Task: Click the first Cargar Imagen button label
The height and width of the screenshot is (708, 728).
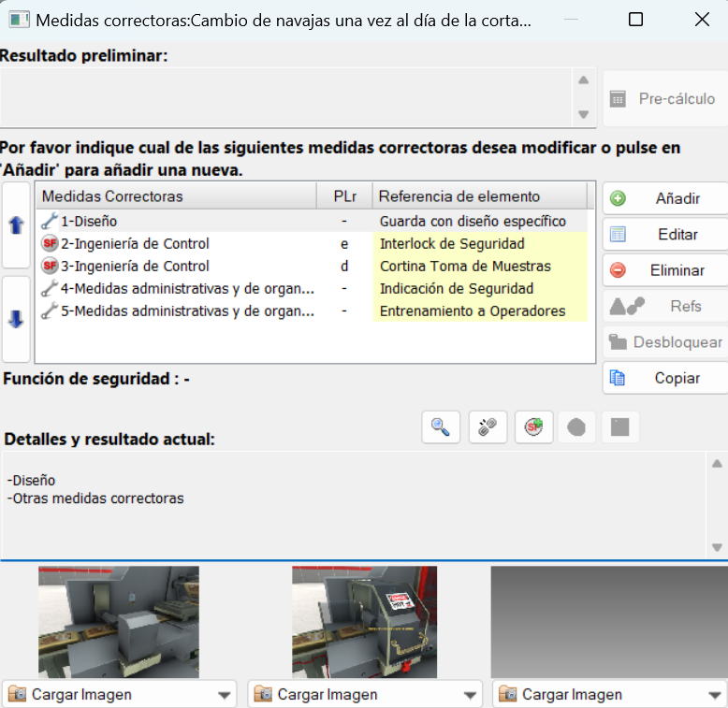Action: pyautogui.click(x=81, y=695)
